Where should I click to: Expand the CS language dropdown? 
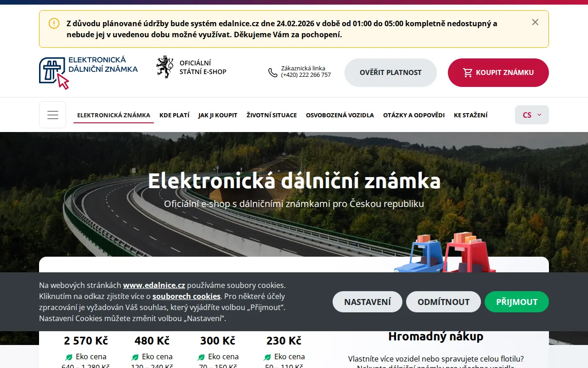[x=532, y=115]
